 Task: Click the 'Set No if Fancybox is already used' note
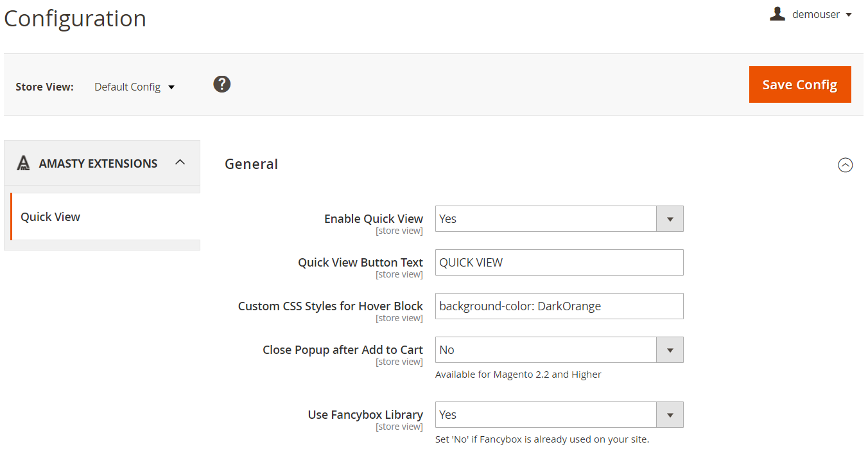[x=542, y=439]
